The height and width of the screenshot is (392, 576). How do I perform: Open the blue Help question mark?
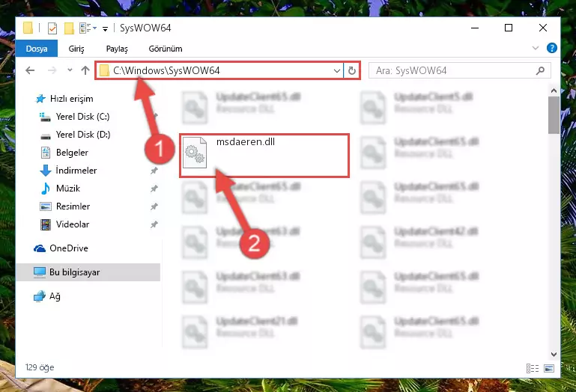click(552, 48)
